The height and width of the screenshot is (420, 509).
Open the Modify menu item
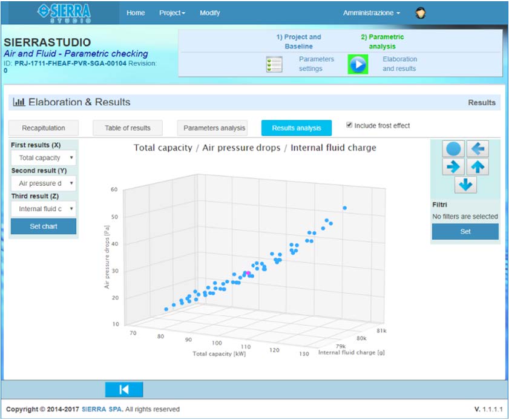pyautogui.click(x=209, y=13)
